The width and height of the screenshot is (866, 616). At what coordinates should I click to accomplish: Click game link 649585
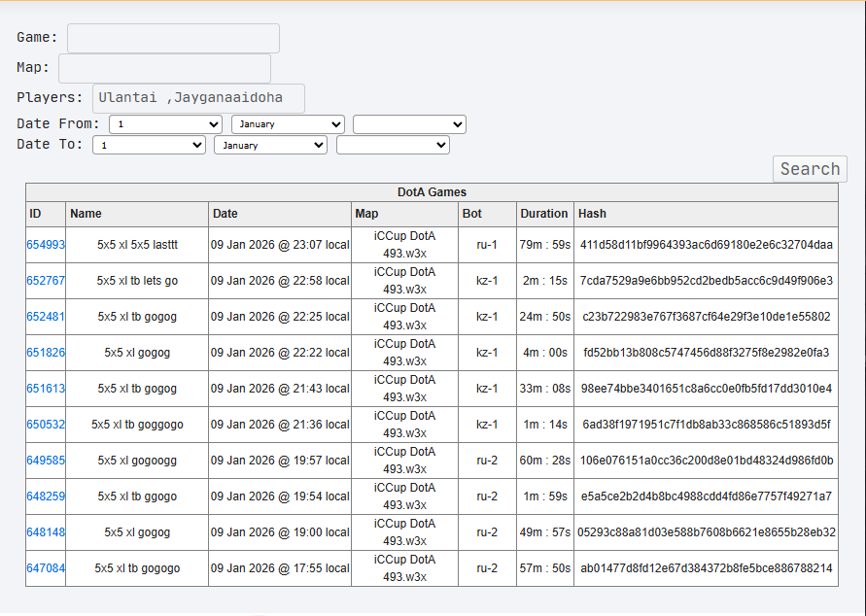pyautogui.click(x=46, y=461)
